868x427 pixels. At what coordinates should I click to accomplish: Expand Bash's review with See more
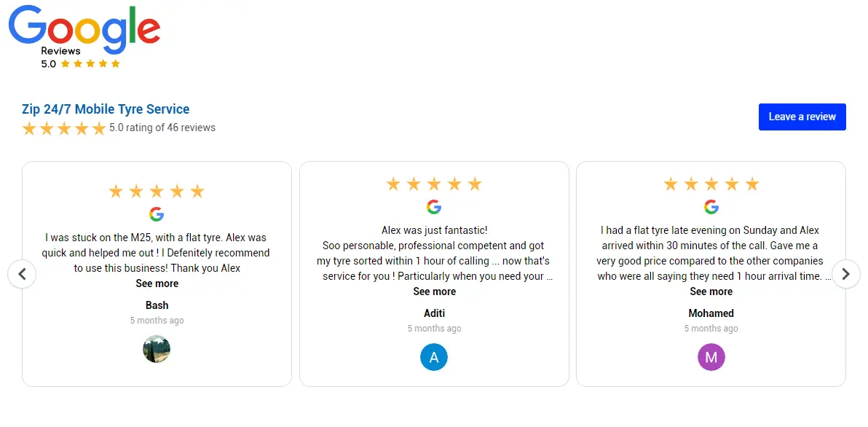(157, 283)
